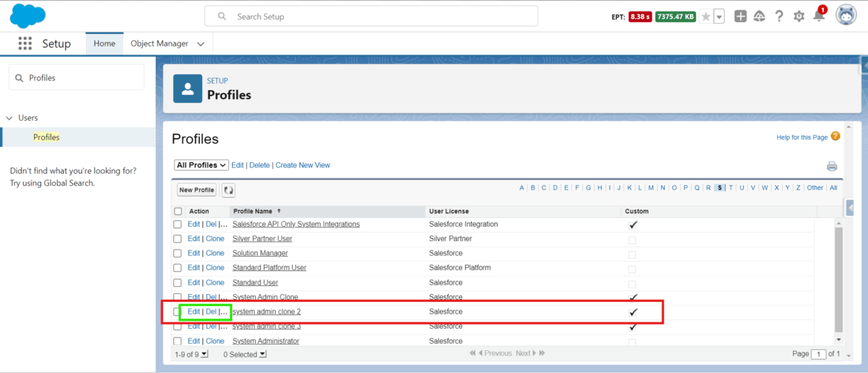Open the user avatar profile menu

846,16
